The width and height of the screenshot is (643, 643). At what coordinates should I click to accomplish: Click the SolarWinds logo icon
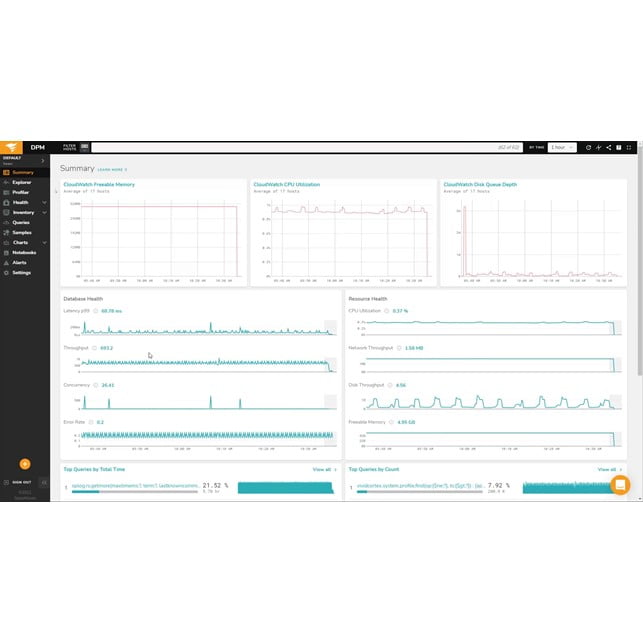tap(12, 147)
